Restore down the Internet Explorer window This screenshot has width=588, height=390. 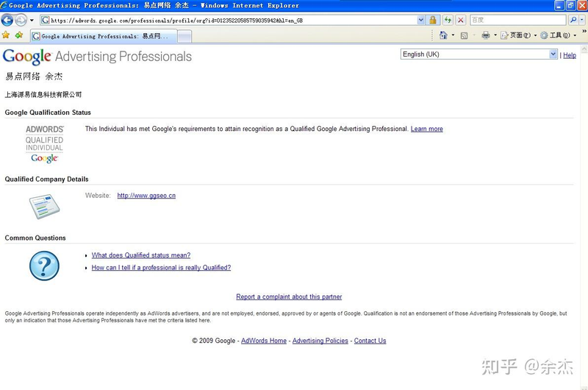tap(571, 5)
